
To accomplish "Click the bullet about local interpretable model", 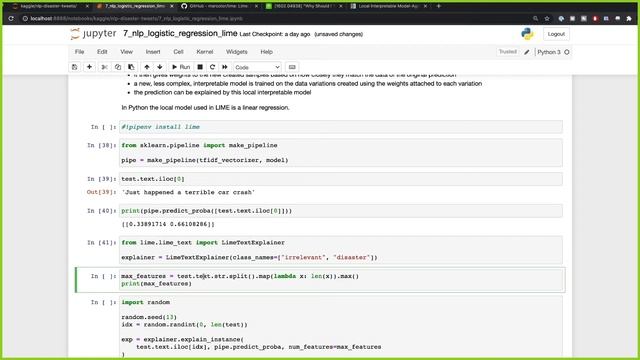I will [x=222, y=93].
